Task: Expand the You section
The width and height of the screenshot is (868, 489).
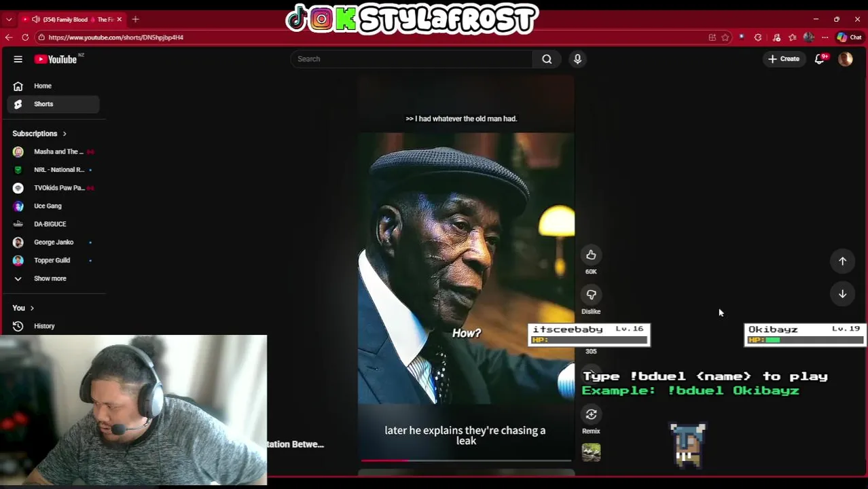Action: pyautogui.click(x=23, y=308)
